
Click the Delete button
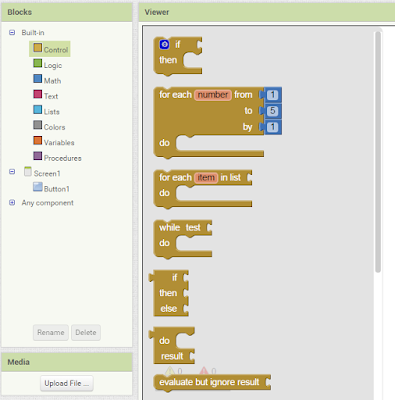(x=86, y=332)
